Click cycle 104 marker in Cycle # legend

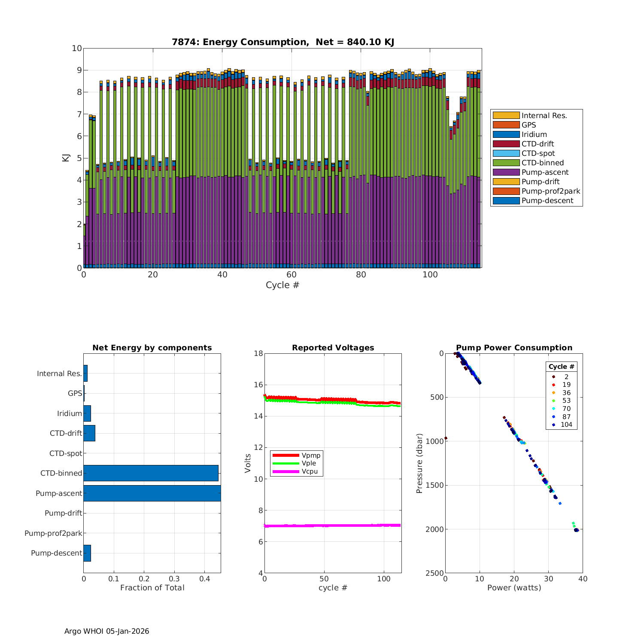click(553, 425)
